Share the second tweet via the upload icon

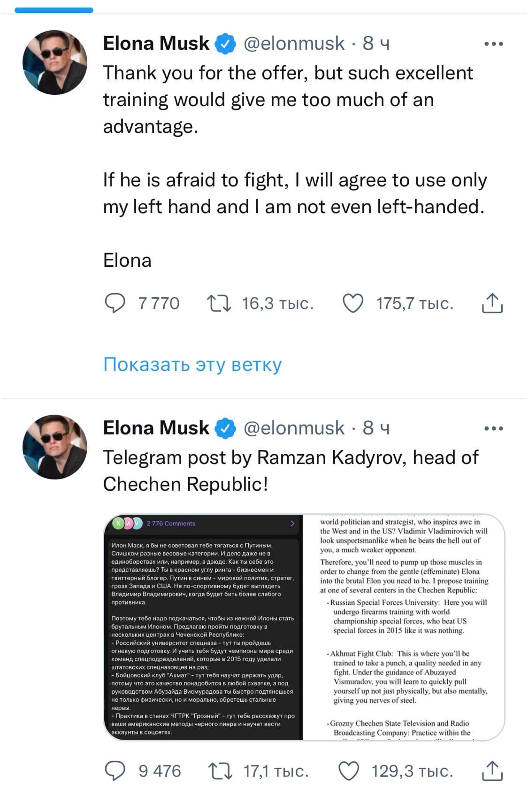[492, 771]
